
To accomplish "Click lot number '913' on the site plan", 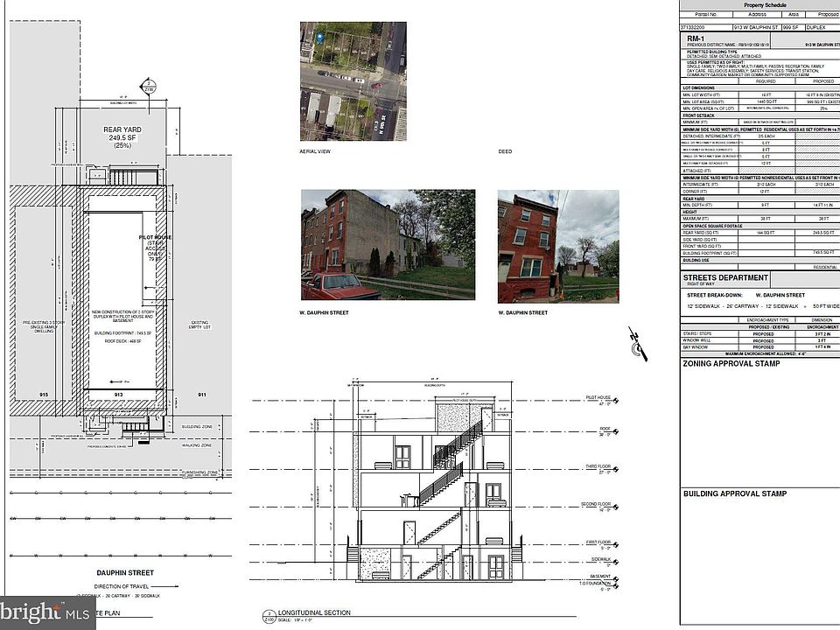I will pyautogui.click(x=118, y=395).
